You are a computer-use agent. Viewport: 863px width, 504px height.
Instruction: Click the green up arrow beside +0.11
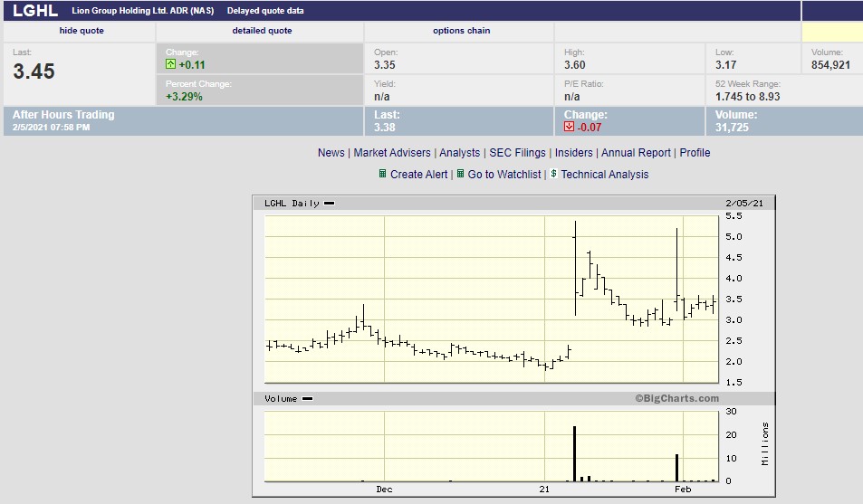[x=170, y=65]
